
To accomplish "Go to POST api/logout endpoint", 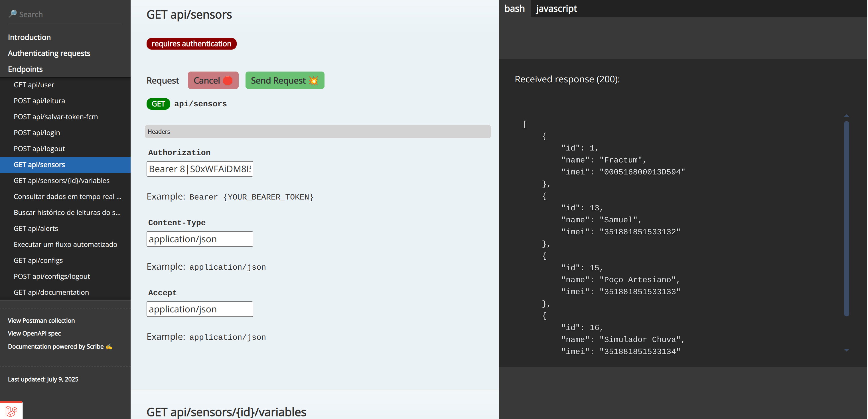I will tap(65, 149).
